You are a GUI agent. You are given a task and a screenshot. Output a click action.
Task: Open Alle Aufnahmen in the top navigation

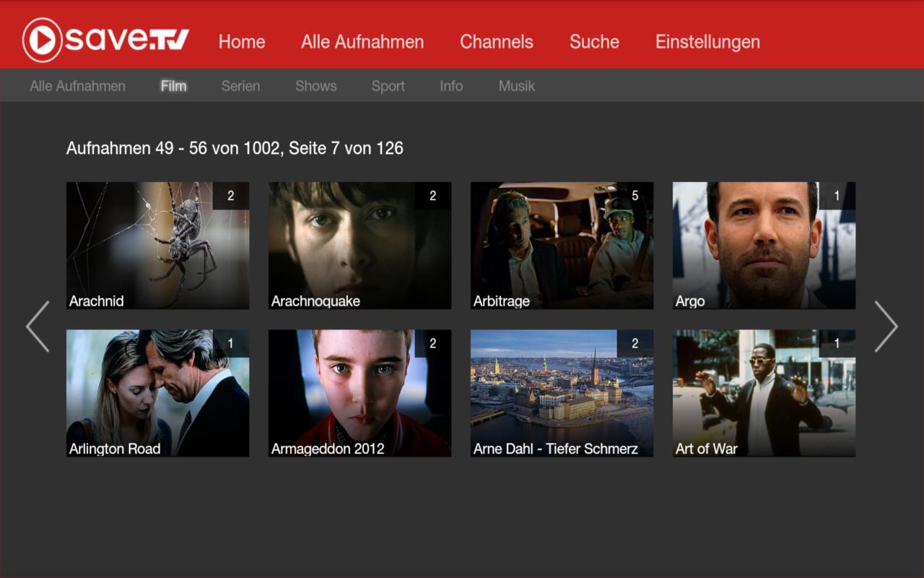362,42
